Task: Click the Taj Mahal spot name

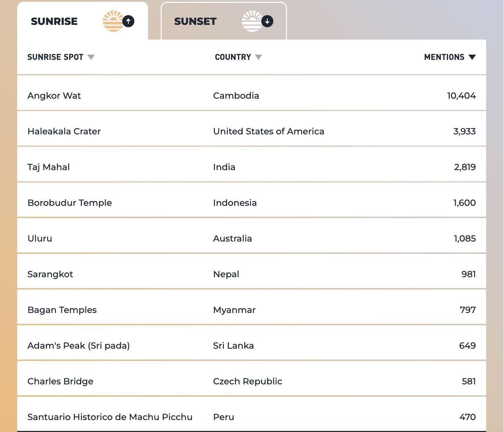Action: (x=49, y=167)
